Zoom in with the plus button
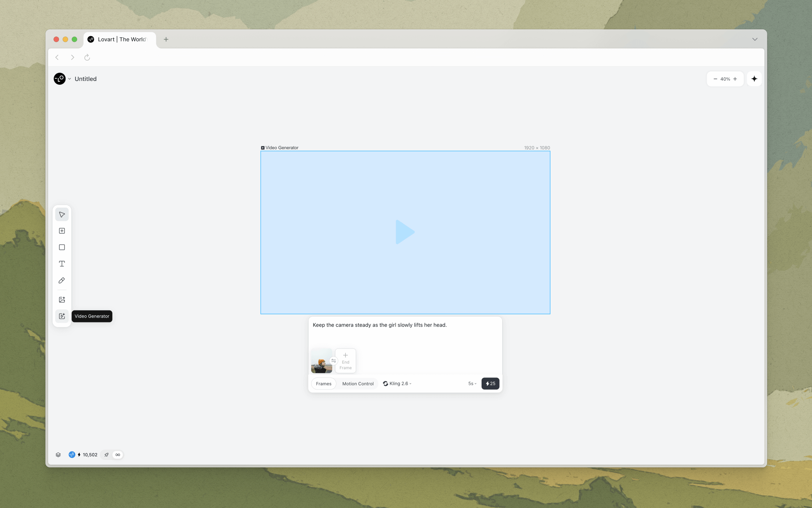This screenshot has height=508, width=812. pos(735,79)
